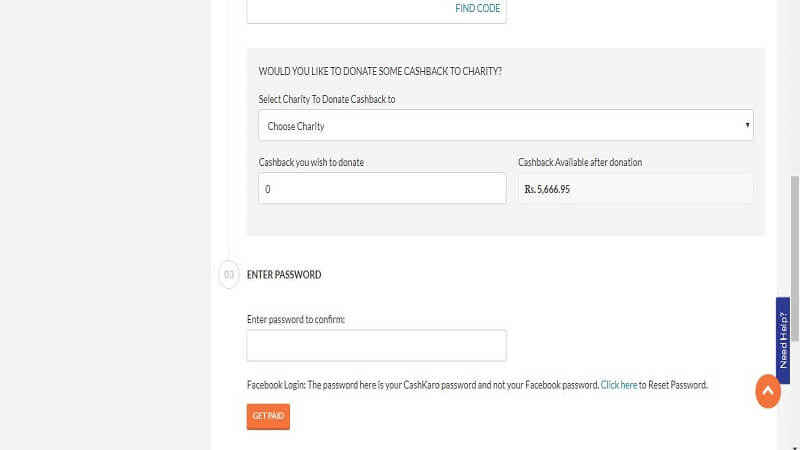Click the step 03 circle marker
Viewport: 800px width, 450px height.
tap(229, 274)
